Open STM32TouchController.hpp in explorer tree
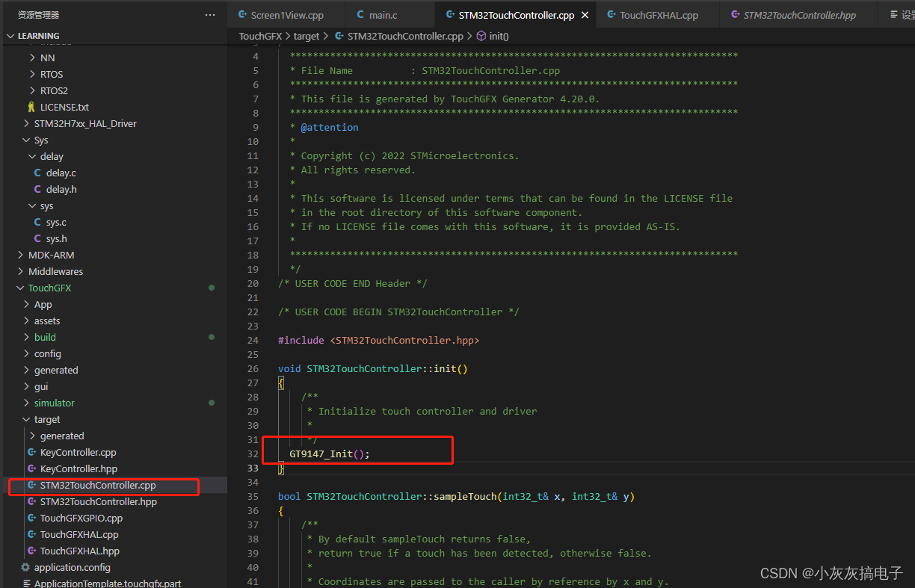Viewport: 915px width, 588px height. click(x=99, y=501)
